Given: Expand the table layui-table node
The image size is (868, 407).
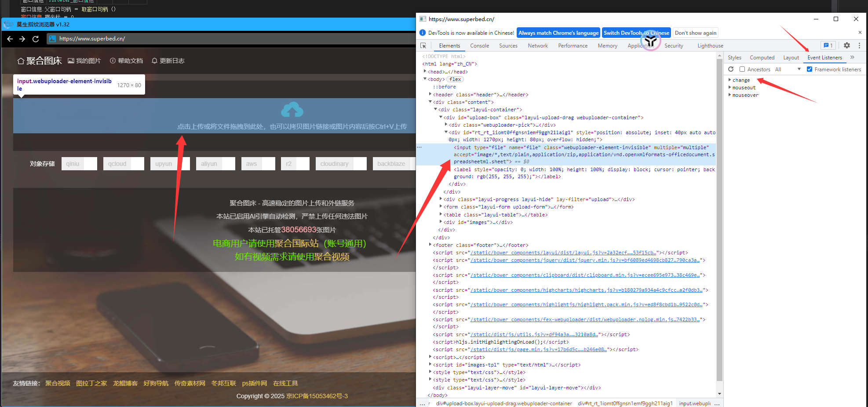Looking at the screenshot, I should 441,215.
